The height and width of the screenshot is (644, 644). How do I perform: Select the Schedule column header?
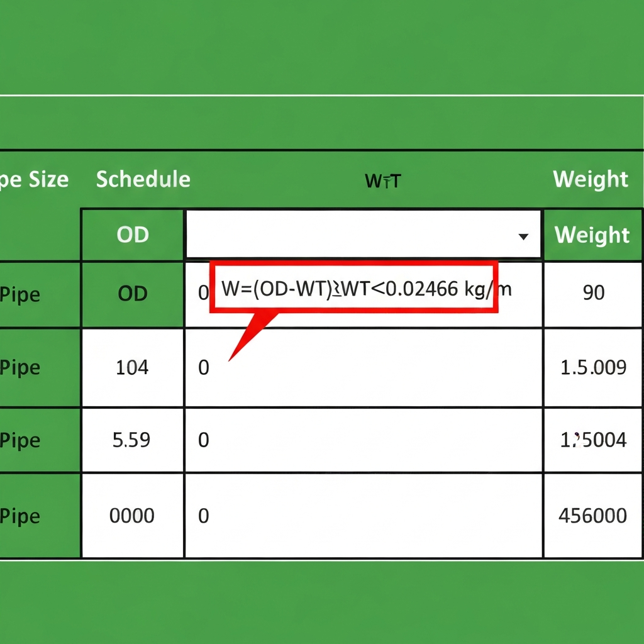(x=143, y=179)
